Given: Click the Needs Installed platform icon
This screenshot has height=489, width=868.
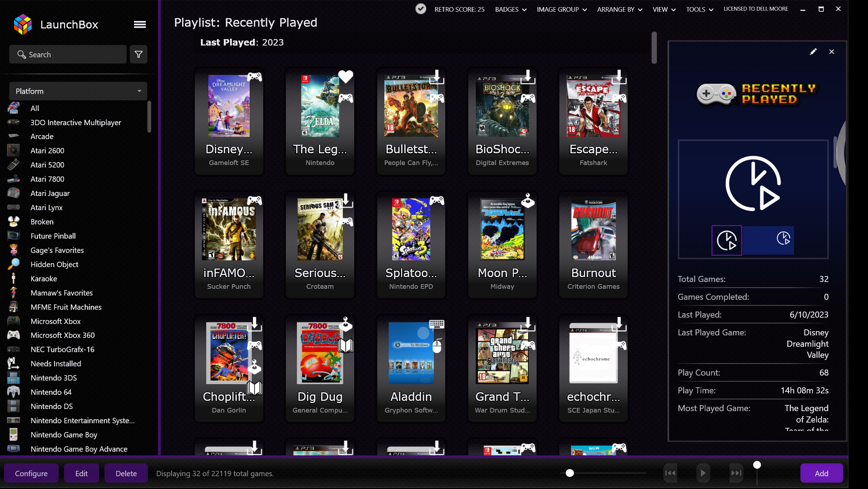Looking at the screenshot, I should coord(14,363).
